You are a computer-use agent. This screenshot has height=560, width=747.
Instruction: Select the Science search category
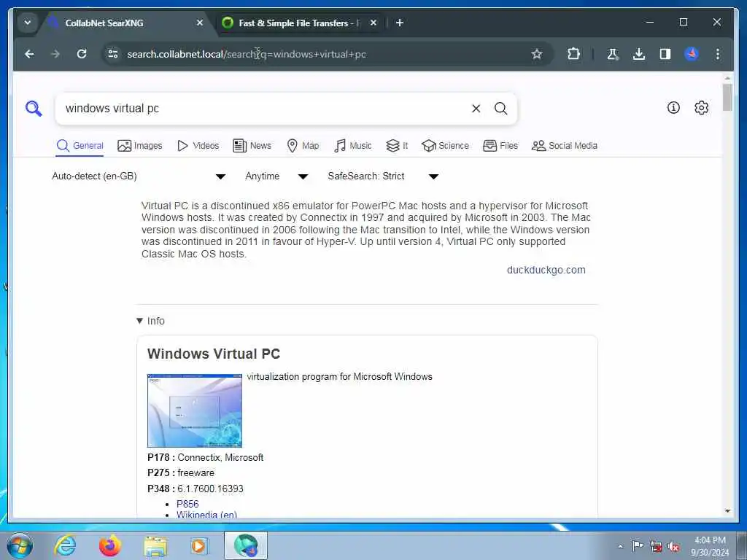coord(446,146)
